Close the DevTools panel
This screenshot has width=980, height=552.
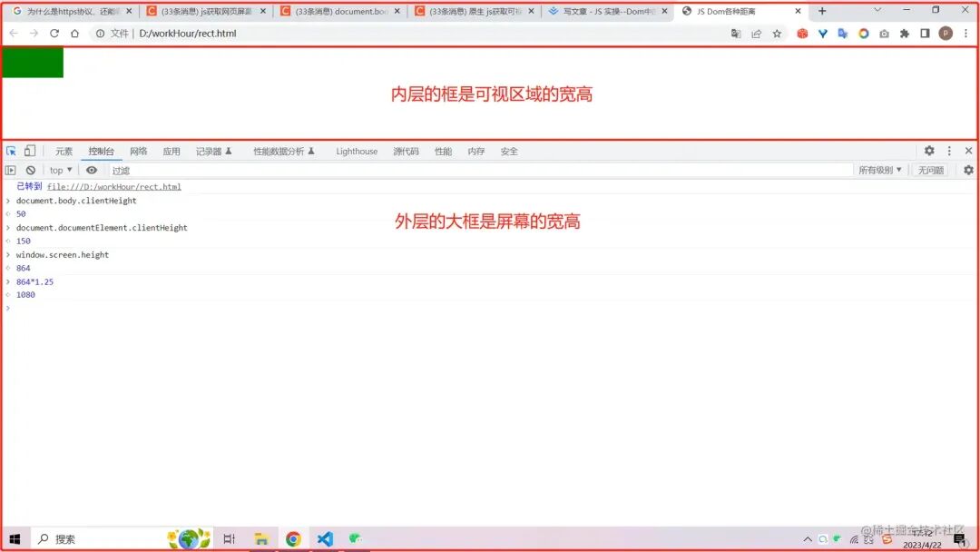point(968,151)
